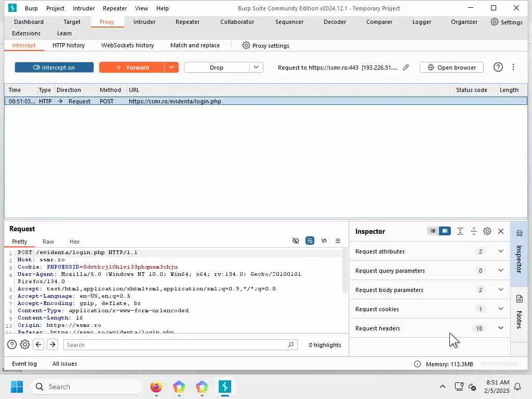Expand Request body parameters section
The height and width of the screenshot is (399, 532).
tap(500, 290)
